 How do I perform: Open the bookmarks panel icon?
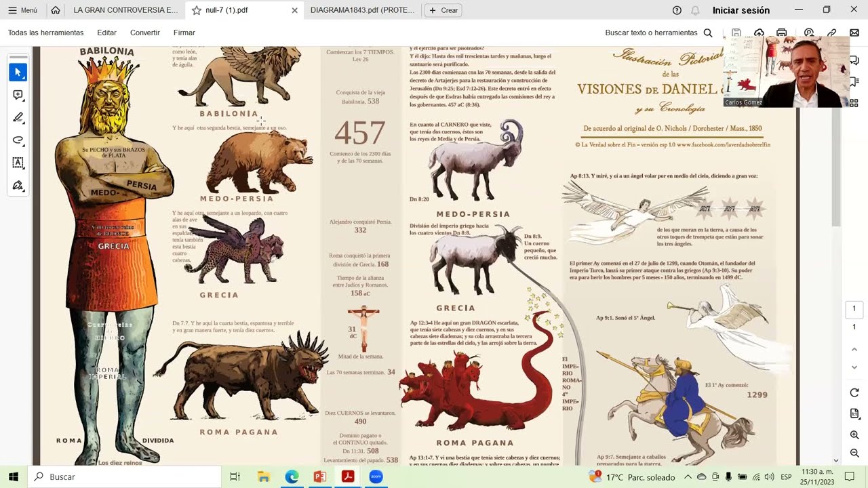pyautogui.click(x=854, y=82)
